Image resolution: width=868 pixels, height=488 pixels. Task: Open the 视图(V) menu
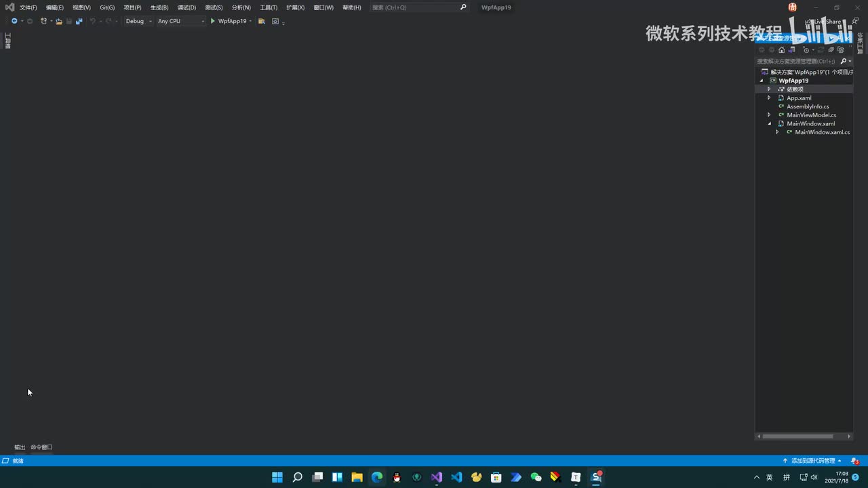pos(81,7)
